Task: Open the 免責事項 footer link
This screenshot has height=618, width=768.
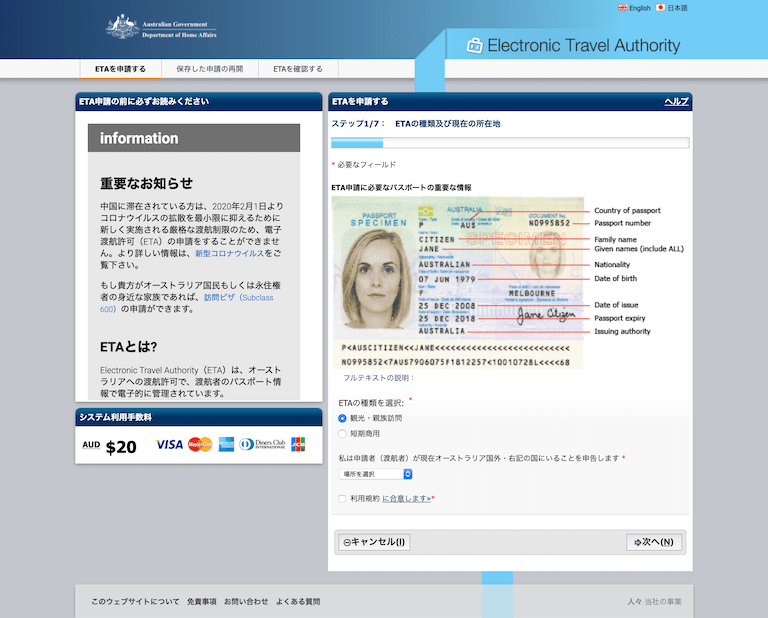Action: pos(202,601)
